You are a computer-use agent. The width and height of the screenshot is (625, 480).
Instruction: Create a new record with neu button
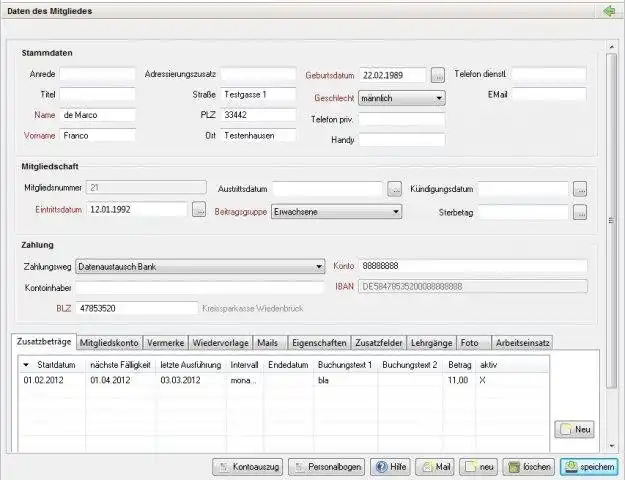pyautogui.click(x=478, y=466)
